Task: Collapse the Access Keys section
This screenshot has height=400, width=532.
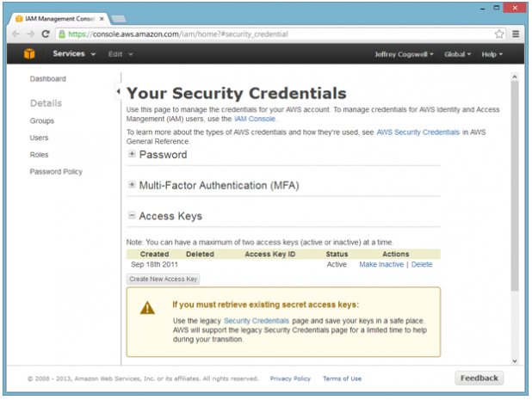Action: coord(132,217)
